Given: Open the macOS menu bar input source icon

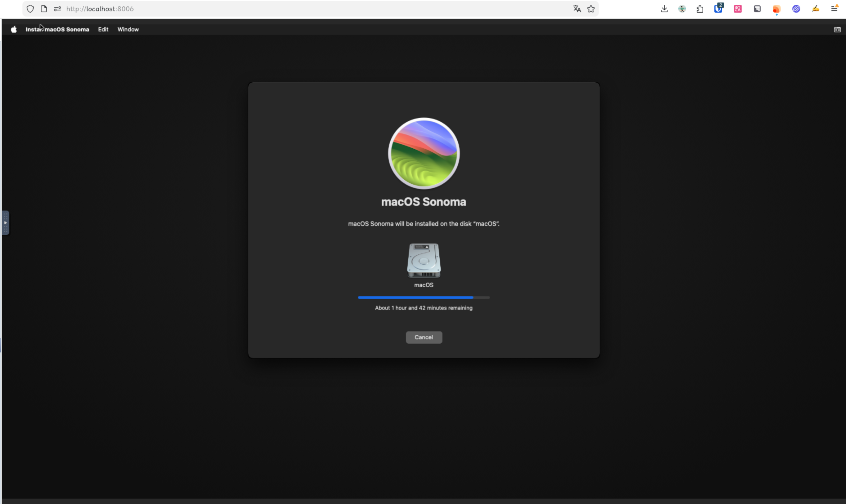Looking at the screenshot, I should tap(837, 30).
